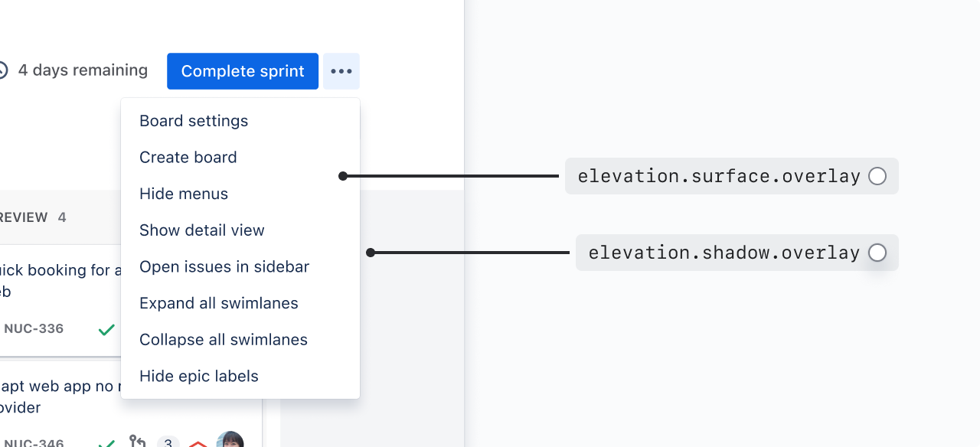Collapse all swimlanes via menu
Screen dimensions: 980x447
coord(224,340)
